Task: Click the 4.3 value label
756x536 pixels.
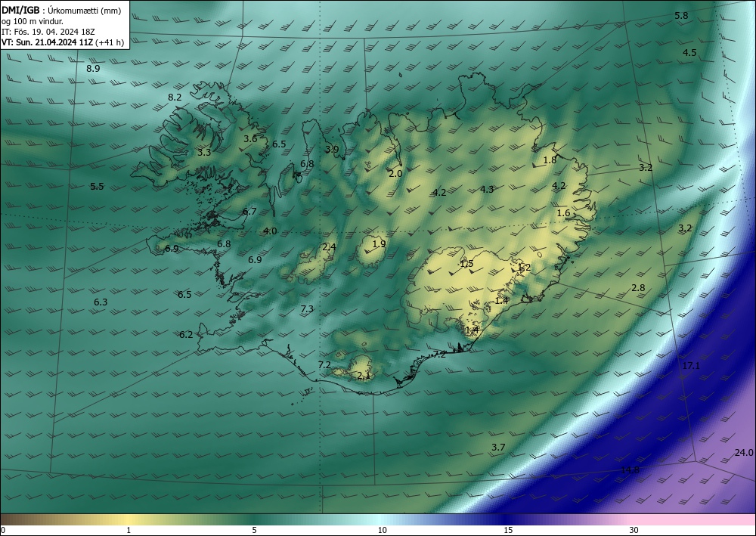Action: point(487,190)
